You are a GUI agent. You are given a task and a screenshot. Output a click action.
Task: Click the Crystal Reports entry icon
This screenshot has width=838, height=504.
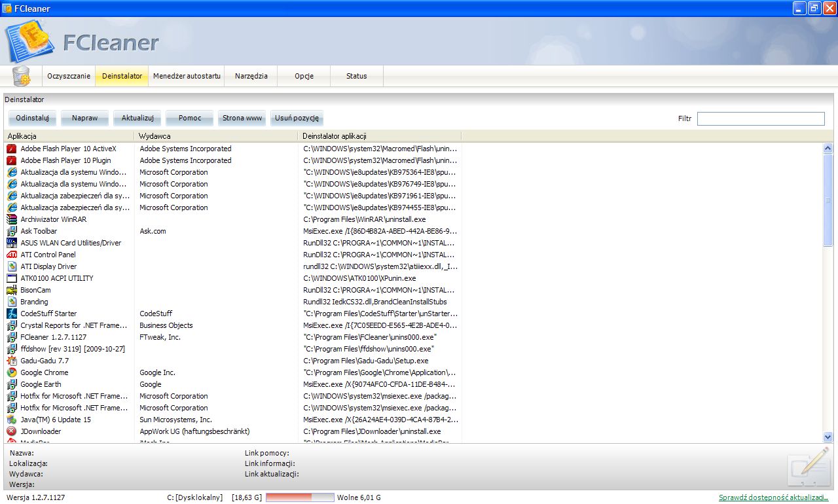coord(12,325)
